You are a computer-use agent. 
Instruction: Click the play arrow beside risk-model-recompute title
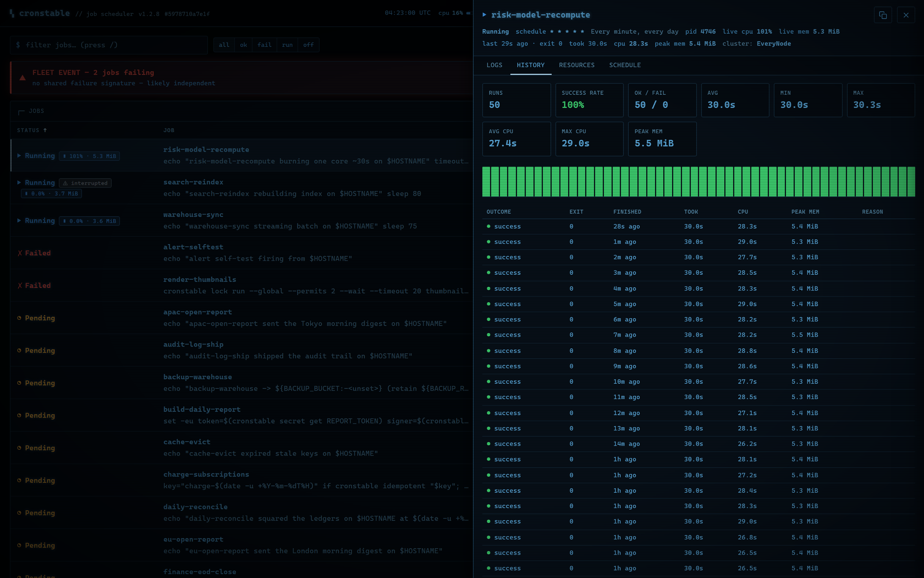coord(484,15)
